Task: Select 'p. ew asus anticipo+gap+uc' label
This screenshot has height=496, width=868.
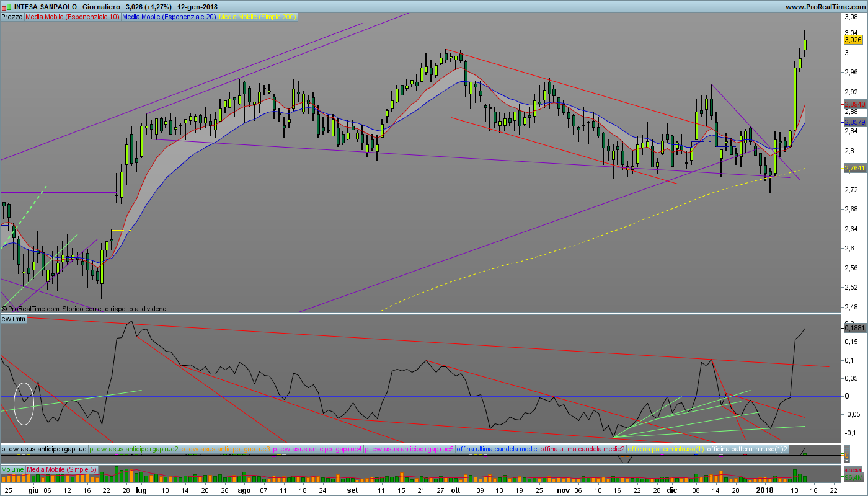Action: pos(44,448)
